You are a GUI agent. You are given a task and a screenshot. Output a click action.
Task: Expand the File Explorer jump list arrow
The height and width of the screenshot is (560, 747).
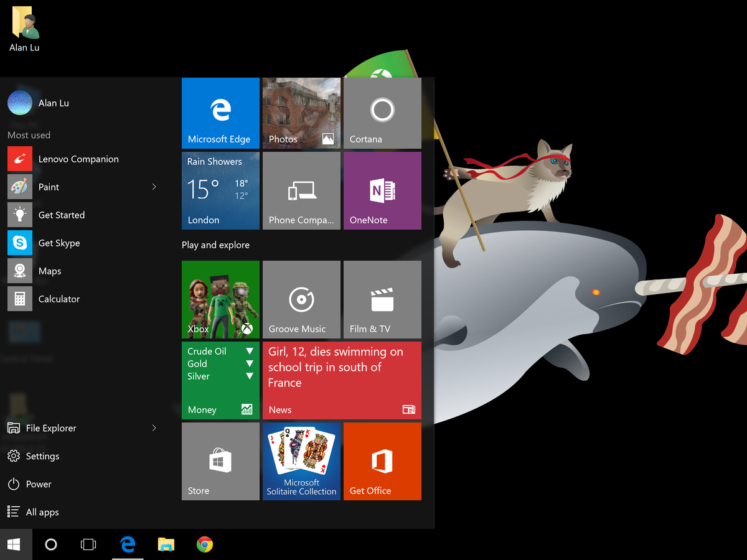154,428
